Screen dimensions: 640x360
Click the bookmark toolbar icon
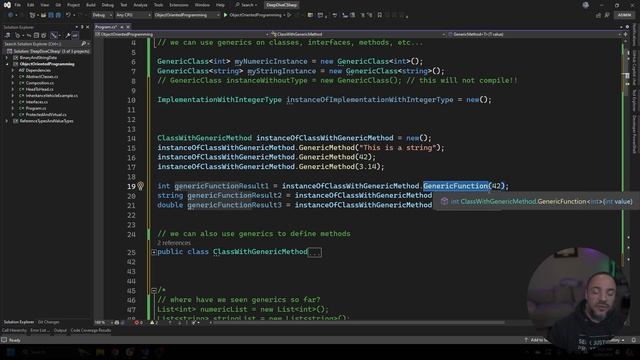pyautogui.click(x=380, y=15)
